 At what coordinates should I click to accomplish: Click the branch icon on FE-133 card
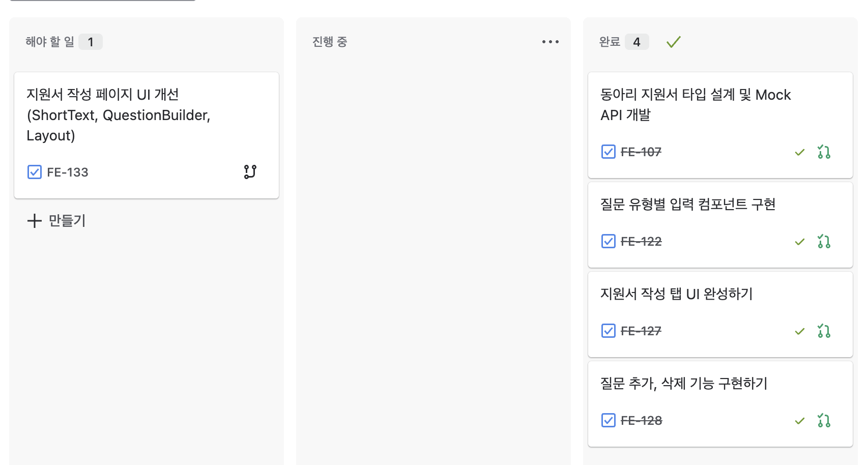coord(250,172)
